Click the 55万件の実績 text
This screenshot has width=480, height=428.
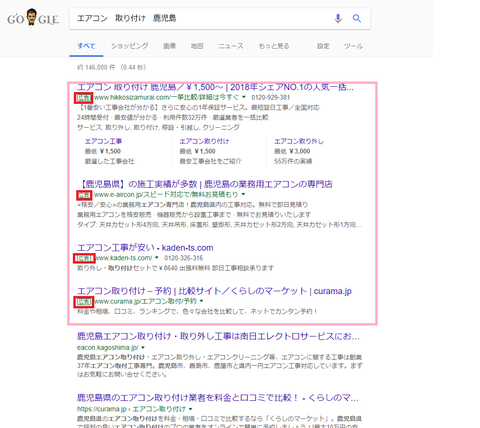[x=293, y=161]
